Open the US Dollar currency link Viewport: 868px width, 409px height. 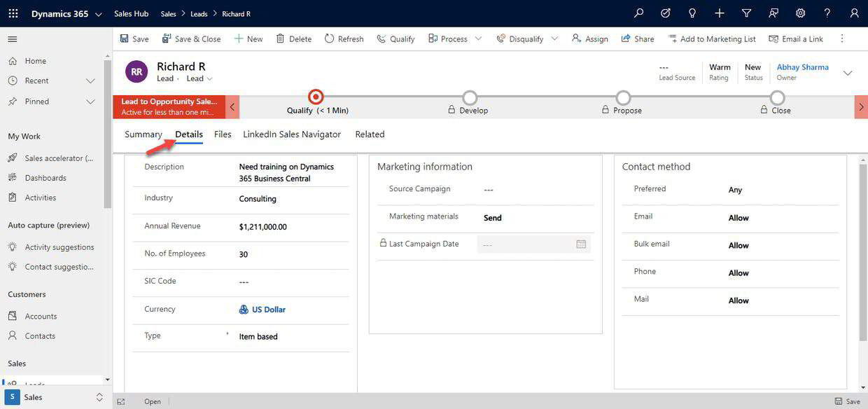(x=268, y=310)
